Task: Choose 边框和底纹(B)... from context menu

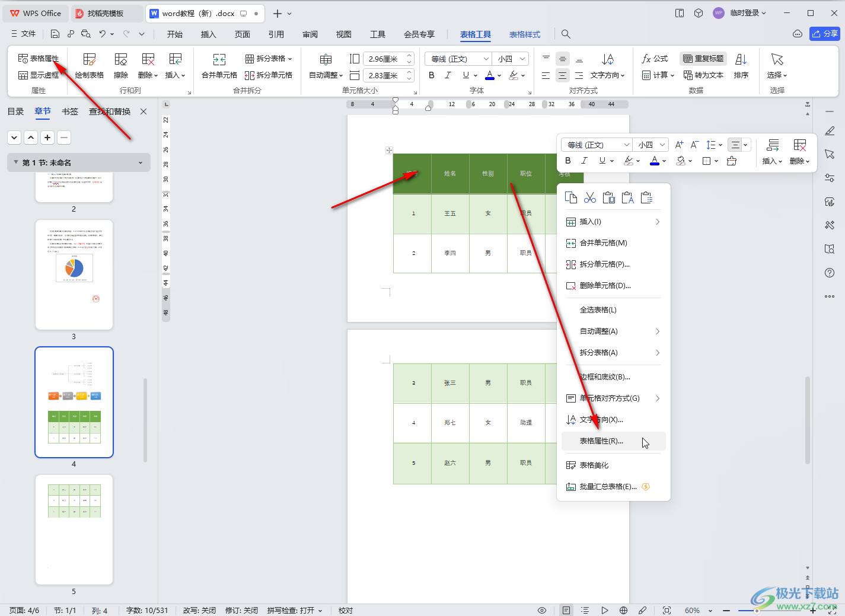Action: 614,377
